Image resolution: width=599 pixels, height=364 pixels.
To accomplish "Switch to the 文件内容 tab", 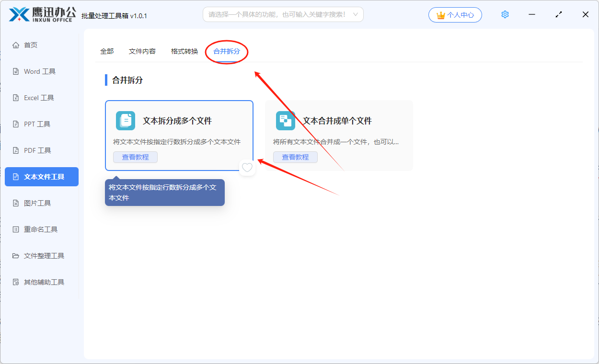I will click(x=142, y=51).
